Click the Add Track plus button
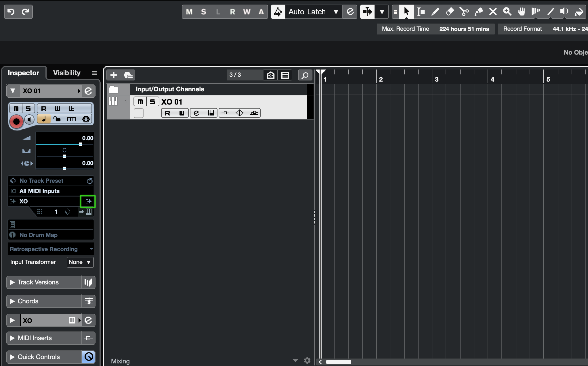 [x=114, y=75]
